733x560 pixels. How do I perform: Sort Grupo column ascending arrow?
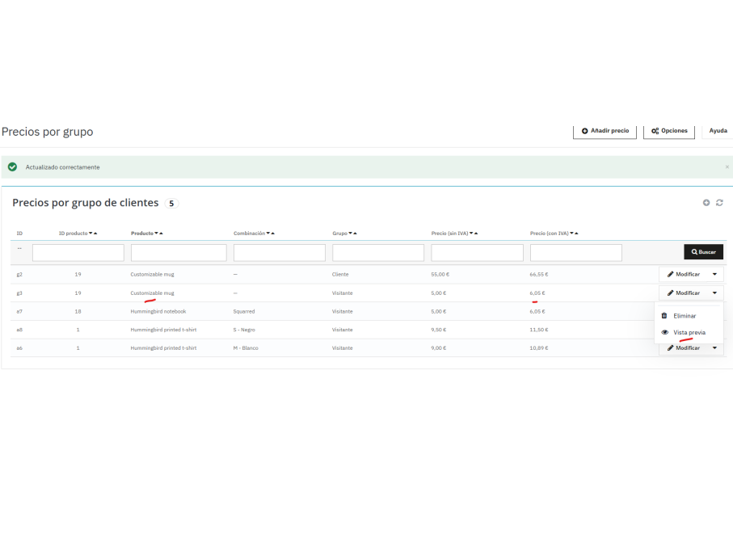(x=355, y=234)
